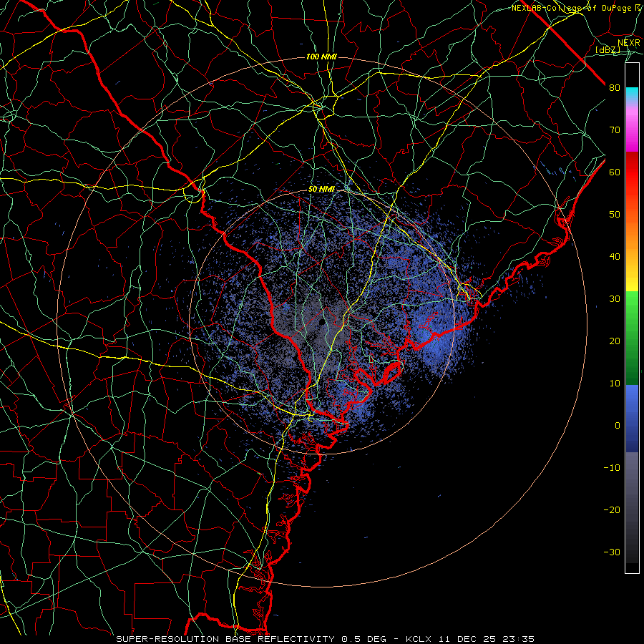The height and width of the screenshot is (644, 644).
Task: Click the 10 value on the dBZ scale
Action: point(615,384)
